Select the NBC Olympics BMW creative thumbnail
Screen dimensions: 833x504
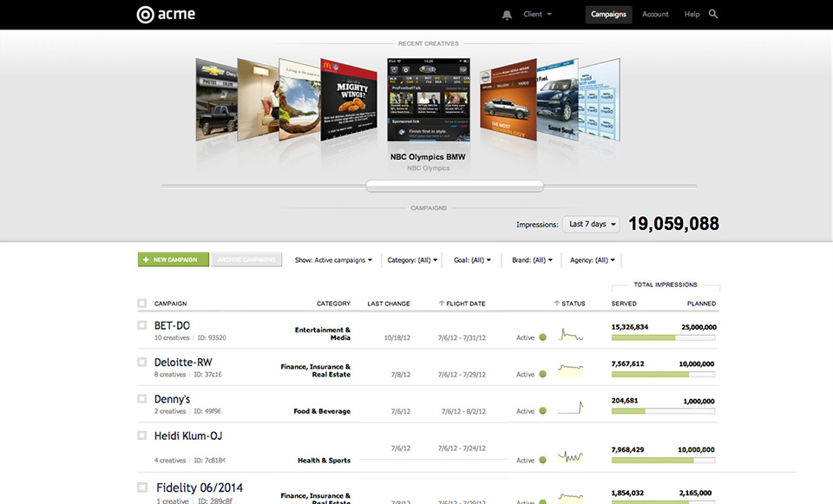(428, 100)
